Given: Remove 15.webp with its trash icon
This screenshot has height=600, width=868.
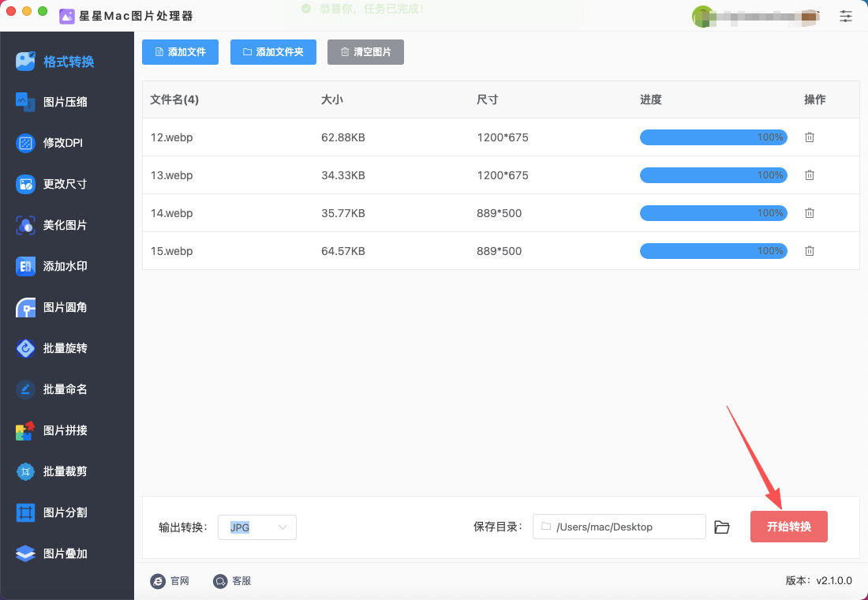Looking at the screenshot, I should [x=809, y=251].
